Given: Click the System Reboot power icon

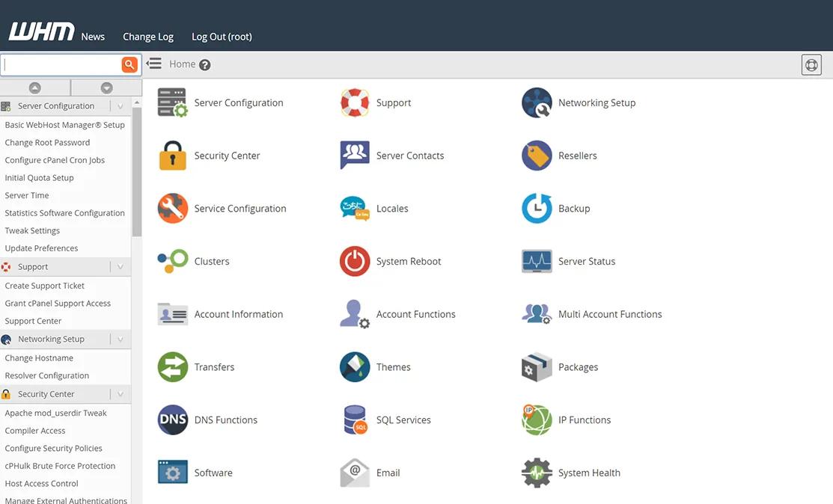Looking at the screenshot, I should coord(355,261).
